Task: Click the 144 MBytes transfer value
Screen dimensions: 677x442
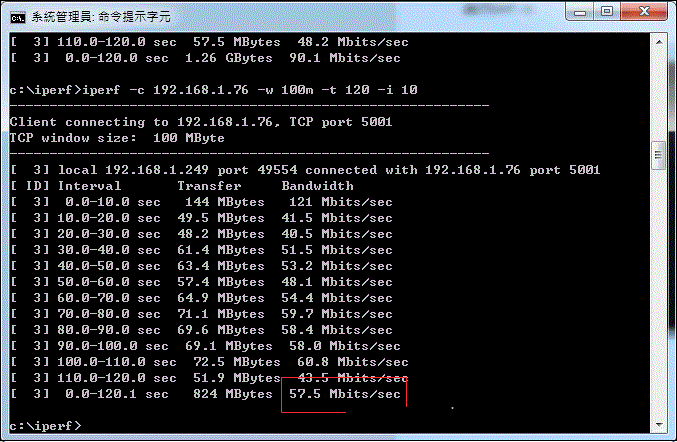Action: pos(225,202)
